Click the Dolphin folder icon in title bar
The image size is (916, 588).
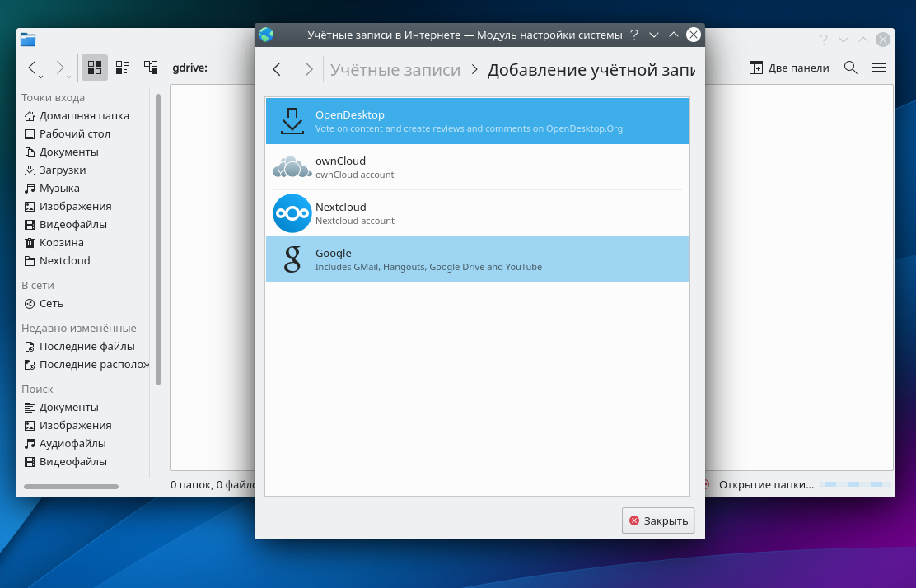point(28,40)
